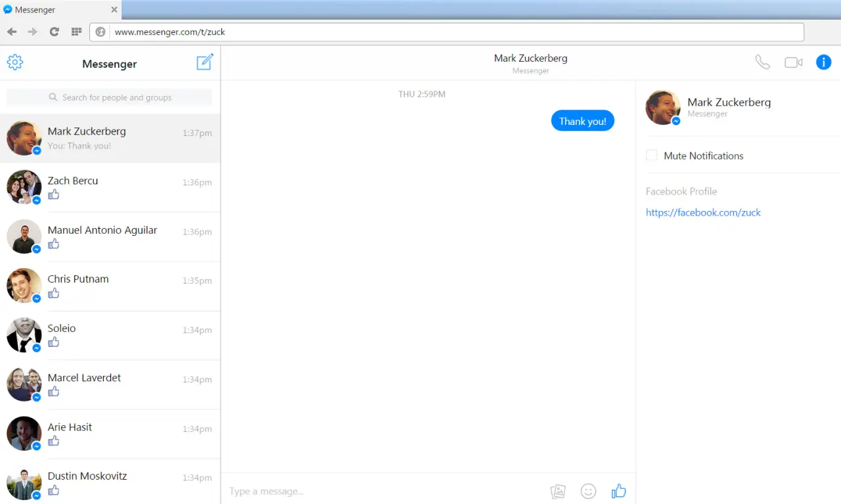The width and height of the screenshot is (841, 504).
Task: Click the Thank you! message bubble
Action: [582, 120]
